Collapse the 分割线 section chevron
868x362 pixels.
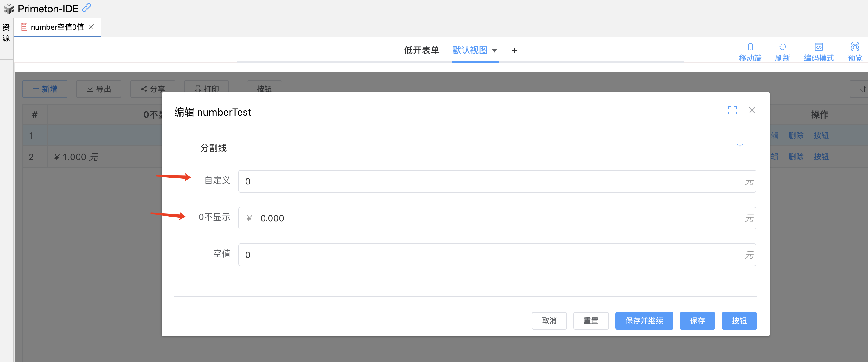pos(740,145)
